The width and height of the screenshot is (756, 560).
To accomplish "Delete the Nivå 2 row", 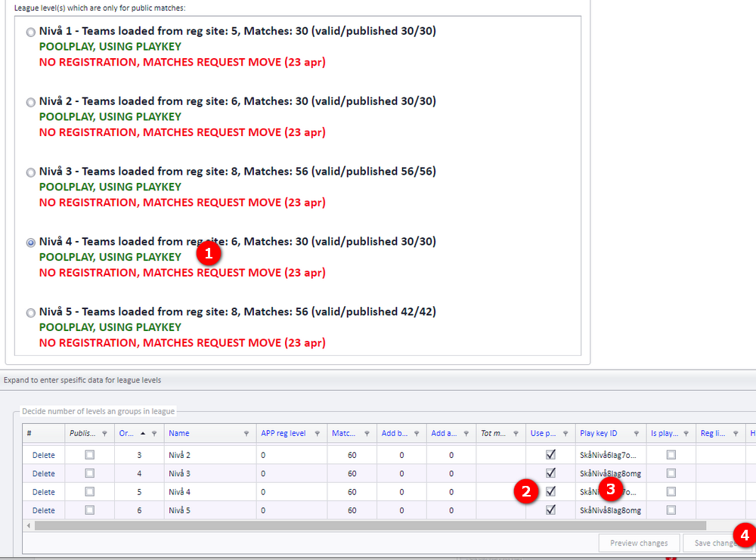I will (43, 455).
